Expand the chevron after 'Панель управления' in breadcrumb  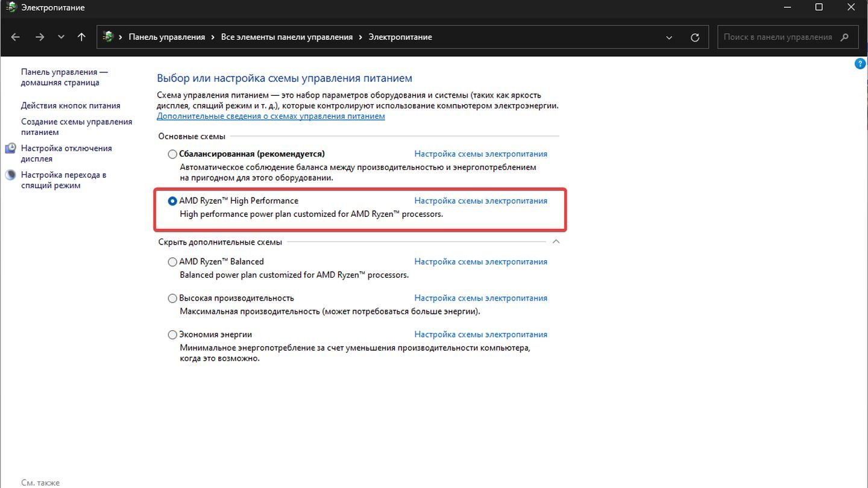pos(213,37)
